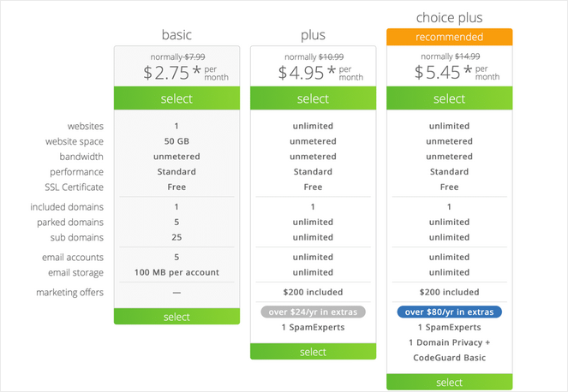
Task: Click the orange recommended banner
Action: tap(449, 38)
